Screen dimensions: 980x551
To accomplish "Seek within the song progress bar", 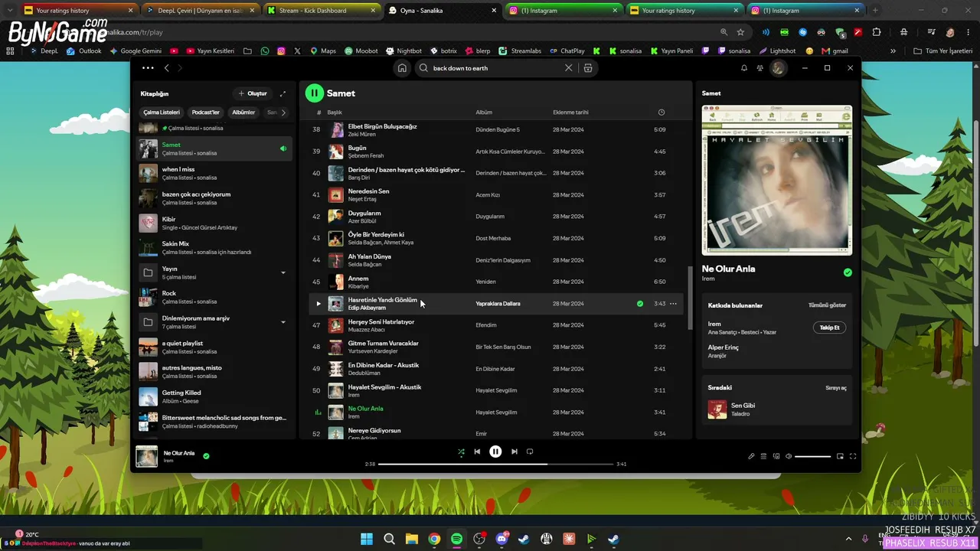I will pos(496,464).
